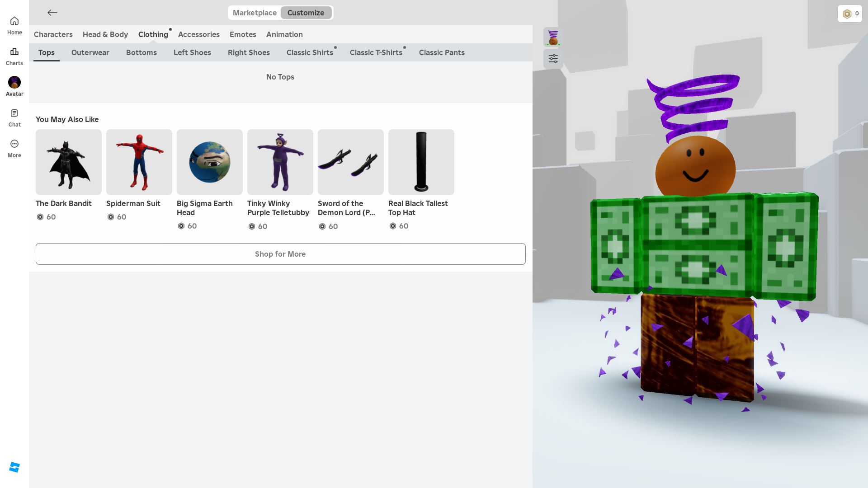Open the Chat sidebar icon

click(14, 113)
